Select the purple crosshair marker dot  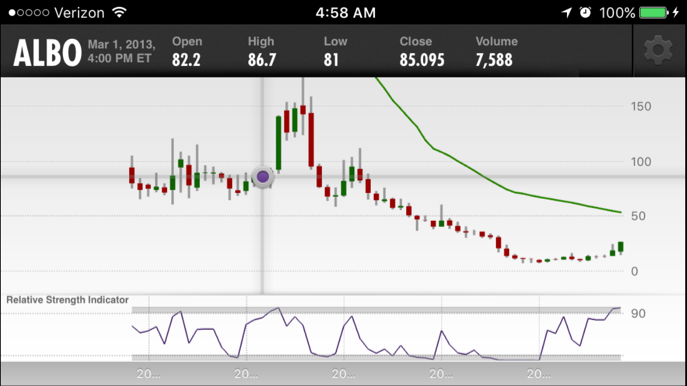[263, 177]
